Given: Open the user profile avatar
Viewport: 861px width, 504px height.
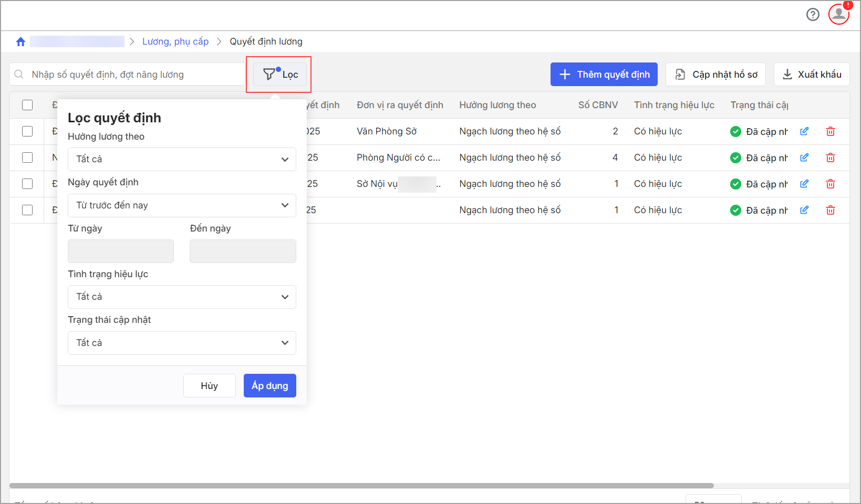Looking at the screenshot, I should click(x=838, y=14).
